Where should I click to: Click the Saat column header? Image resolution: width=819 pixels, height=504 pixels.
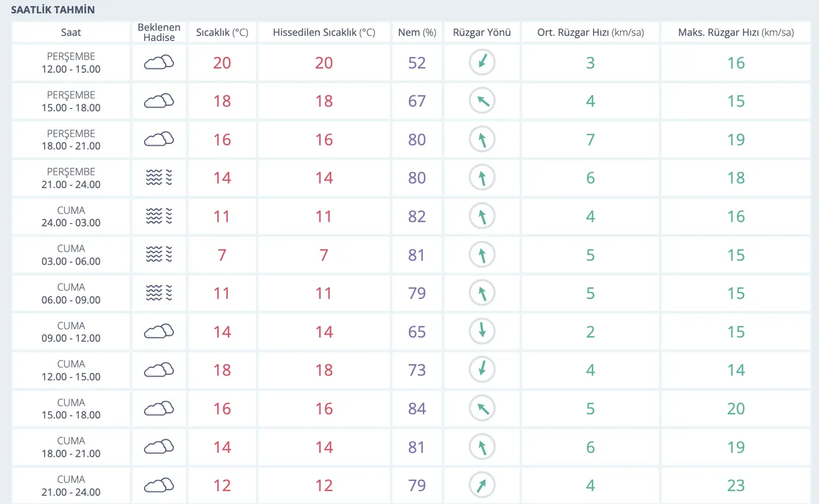pyautogui.click(x=71, y=33)
